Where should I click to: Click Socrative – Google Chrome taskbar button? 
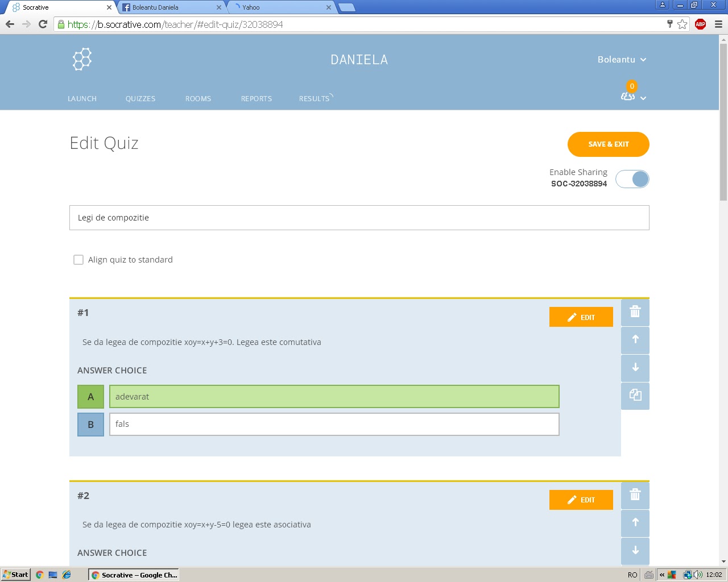pos(134,575)
